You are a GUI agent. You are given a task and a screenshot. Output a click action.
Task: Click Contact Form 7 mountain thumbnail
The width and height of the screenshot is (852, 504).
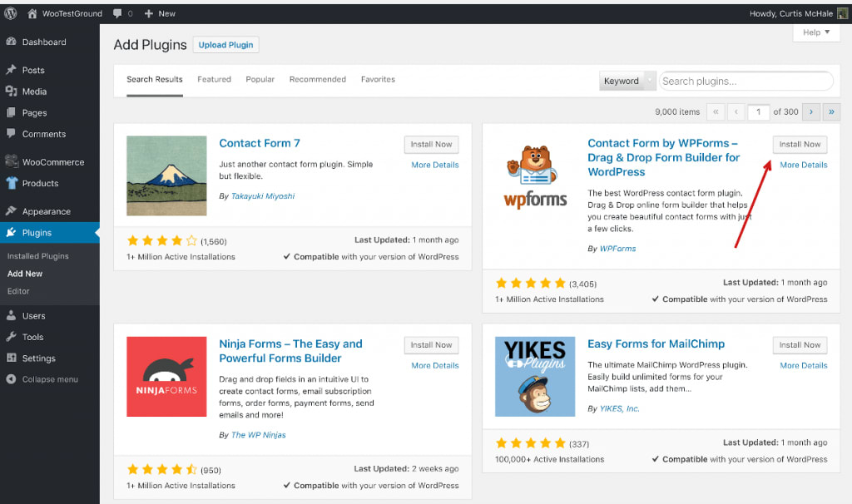pos(166,176)
